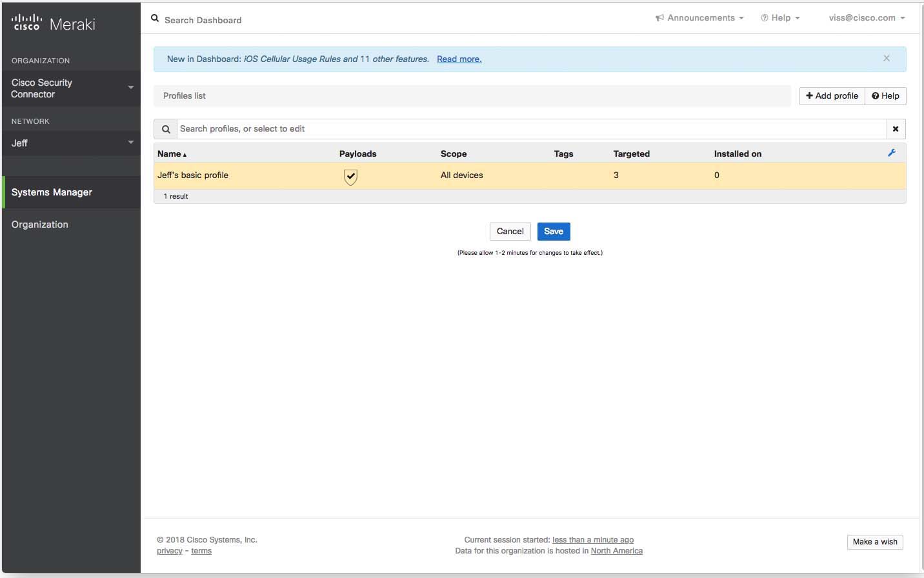The width and height of the screenshot is (924, 578).
Task: Open the Announcements dropdown
Action: click(x=699, y=18)
